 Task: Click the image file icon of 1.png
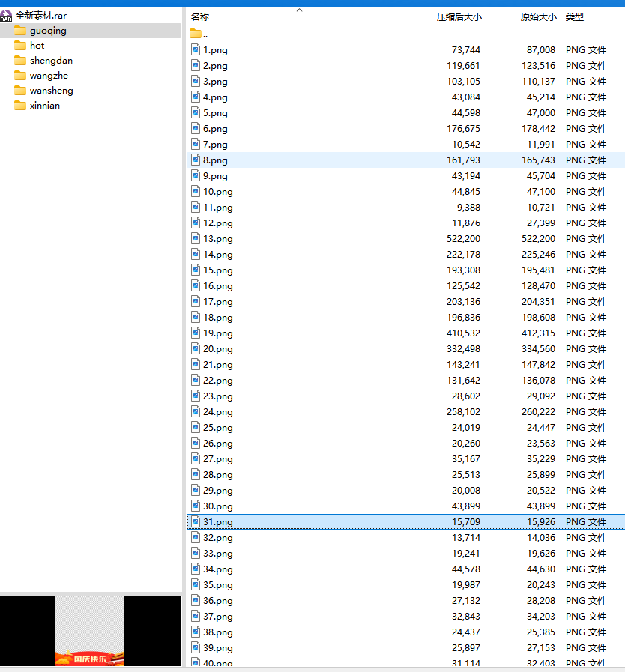196,49
